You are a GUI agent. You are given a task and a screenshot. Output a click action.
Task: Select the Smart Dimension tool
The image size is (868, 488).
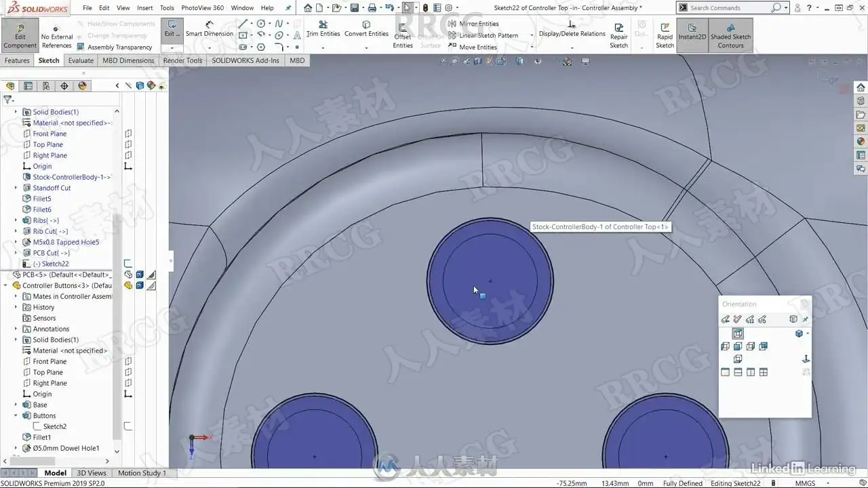click(x=209, y=30)
